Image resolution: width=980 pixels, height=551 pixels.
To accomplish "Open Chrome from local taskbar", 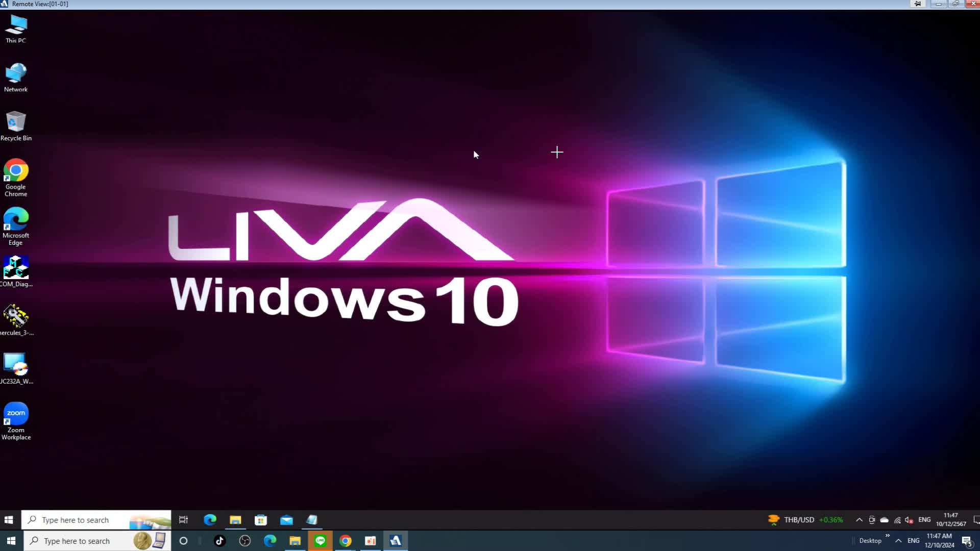I will pos(346,541).
